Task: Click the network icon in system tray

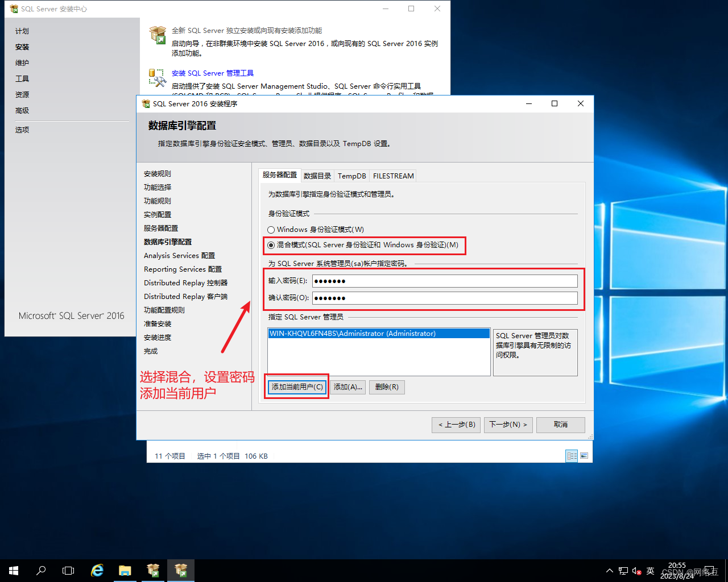Action: [623, 571]
